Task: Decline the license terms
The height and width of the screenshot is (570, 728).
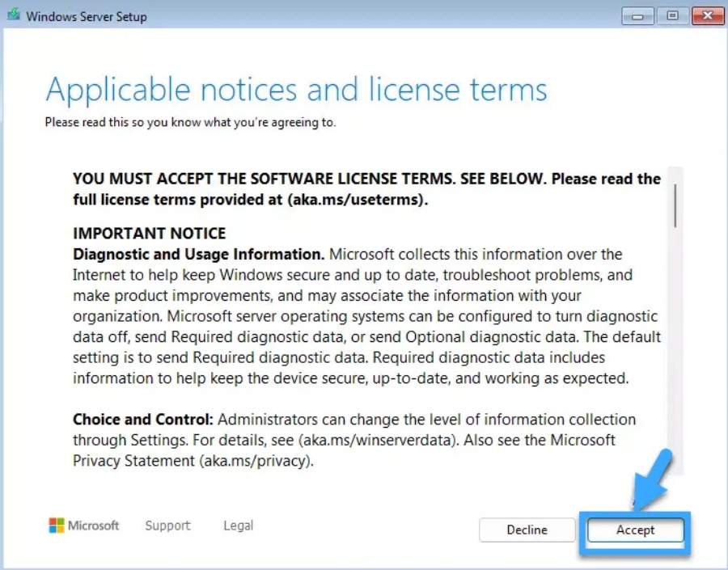Action: [527, 530]
